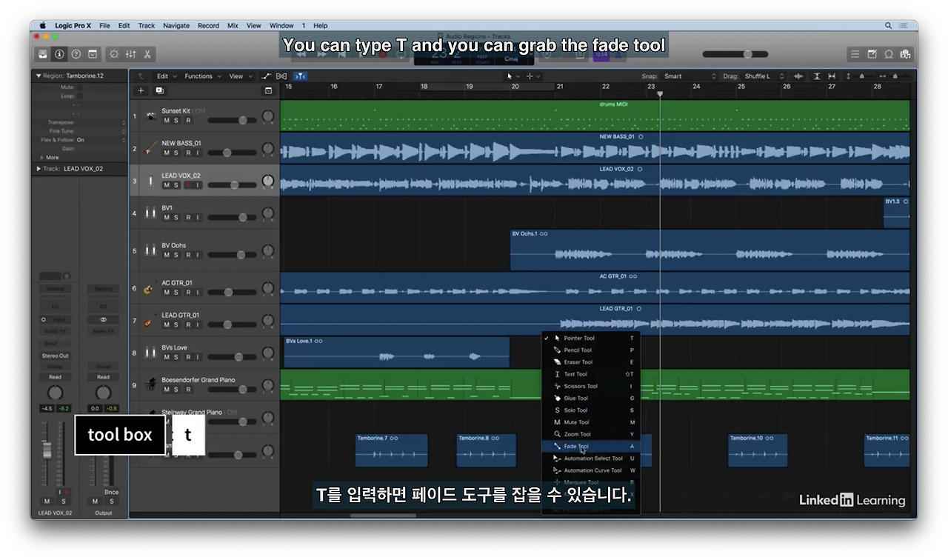Choose Fade Tool in the tool menu

[x=591, y=447]
